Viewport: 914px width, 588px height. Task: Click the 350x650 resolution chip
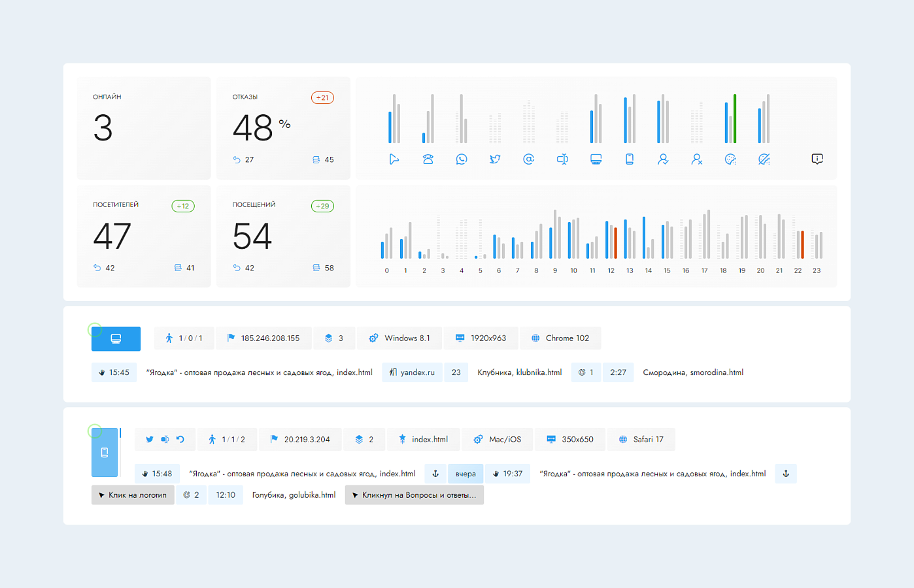[570, 440]
